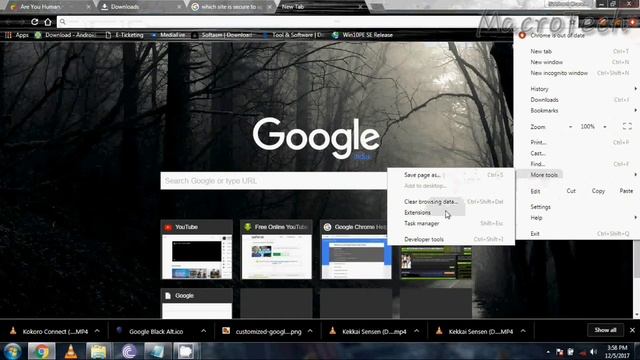The width and height of the screenshot is (640, 360).
Task: Click the Google search box
Action: point(273,181)
